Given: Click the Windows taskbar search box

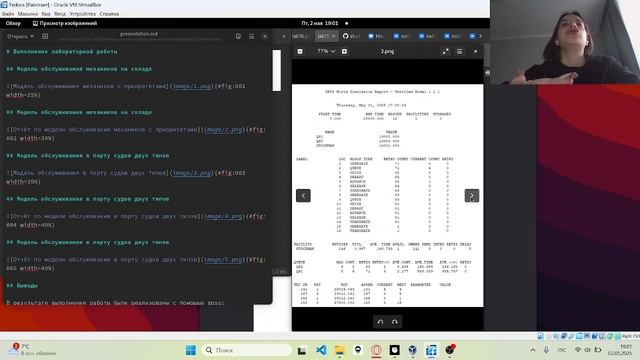Looking at the screenshot, I should click(x=246, y=350).
